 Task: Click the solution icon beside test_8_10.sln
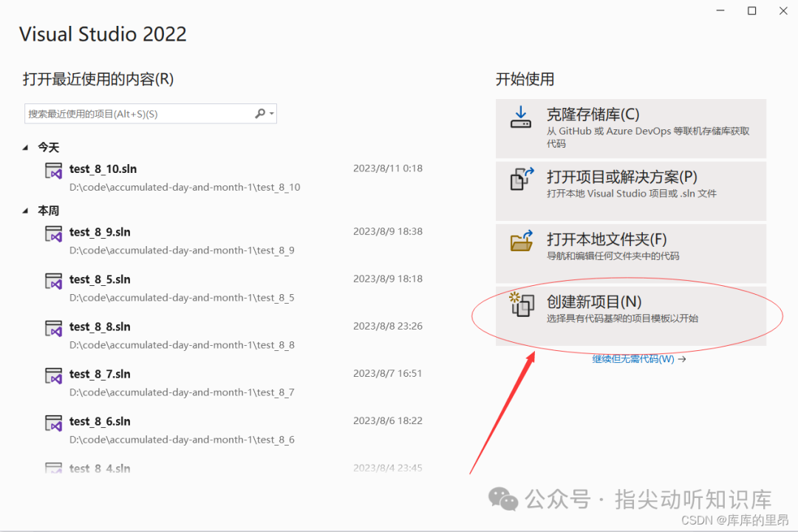pos(53,171)
